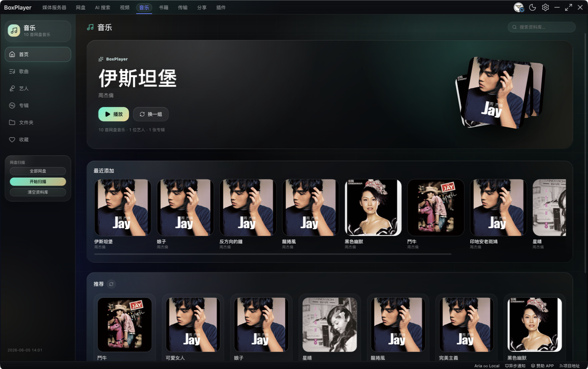588x369 pixels.
Task: Switch to the 媒体服务器 tab
Action: pos(54,8)
